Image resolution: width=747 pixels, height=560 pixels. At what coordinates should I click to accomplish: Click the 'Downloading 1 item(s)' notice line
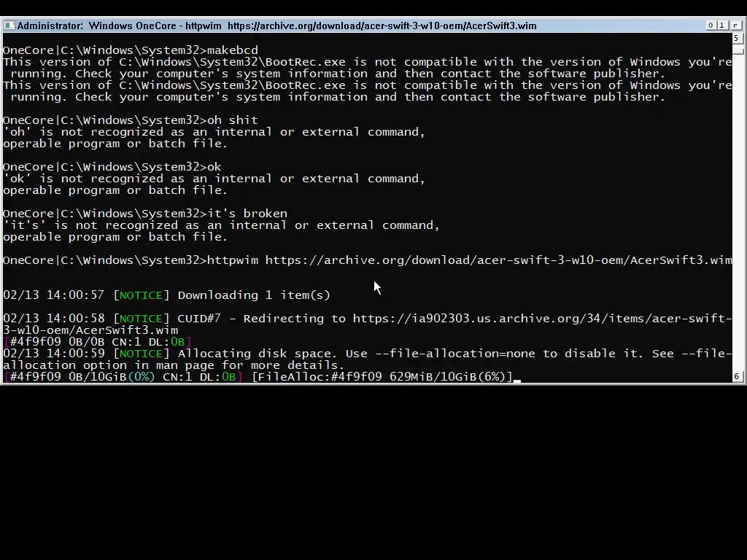pos(167,295)
